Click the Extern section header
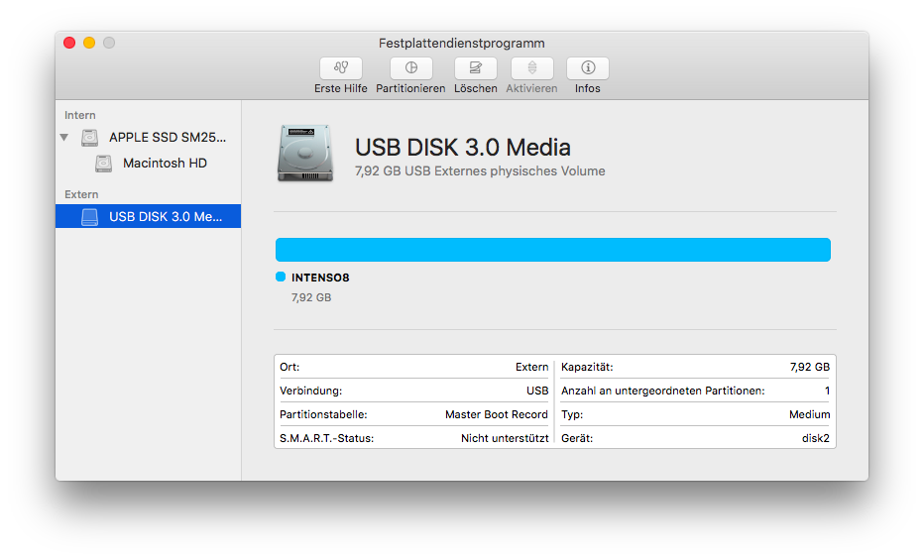924x560 pixels. pos(81,194)
